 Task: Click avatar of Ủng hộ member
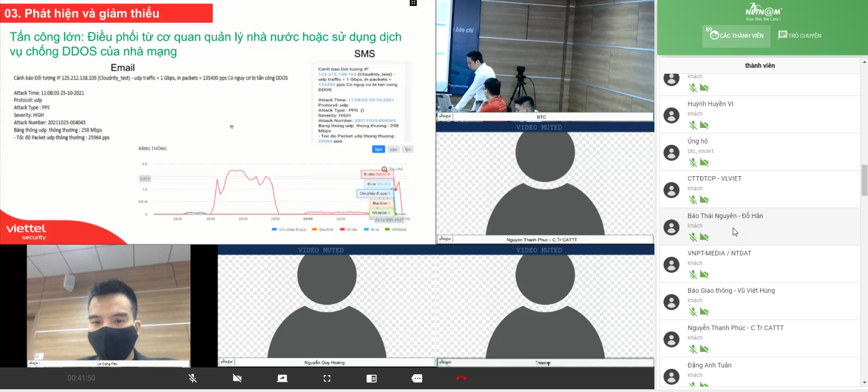pos(672,153)
